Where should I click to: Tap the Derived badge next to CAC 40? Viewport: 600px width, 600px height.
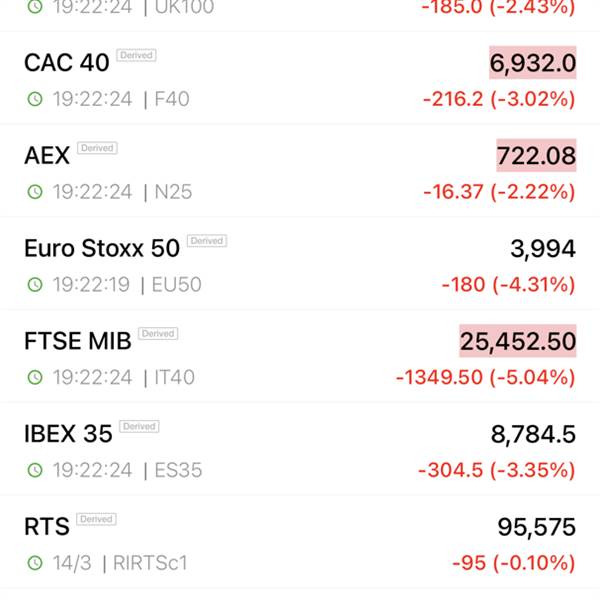tap(136, 55)
